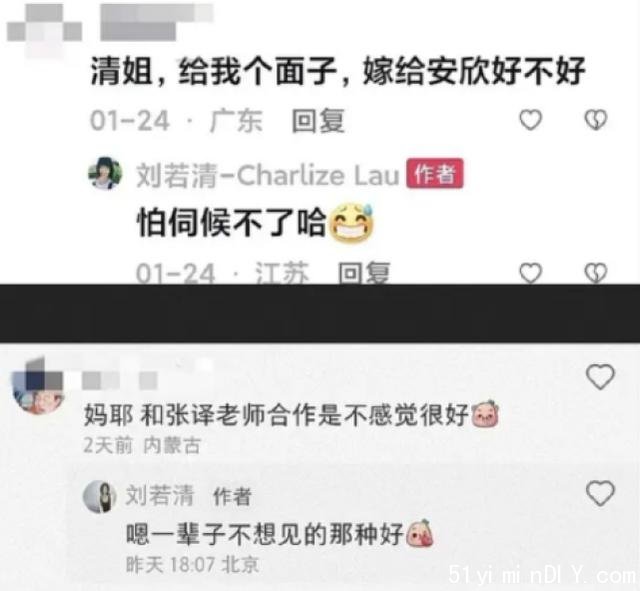Dislike the 清姐 comment with broken heart
Image resolution: width=640 pixels, height=591 pixels.
[596, 120]
